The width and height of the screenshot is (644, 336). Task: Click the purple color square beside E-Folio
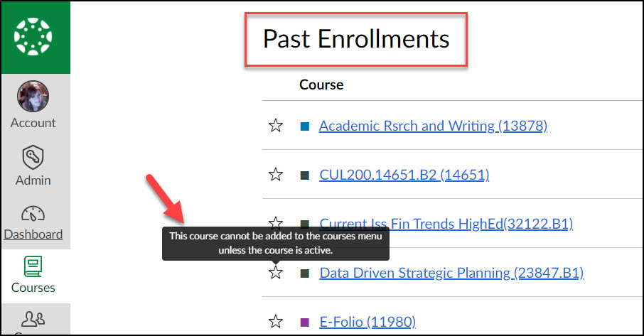(305, 322)
